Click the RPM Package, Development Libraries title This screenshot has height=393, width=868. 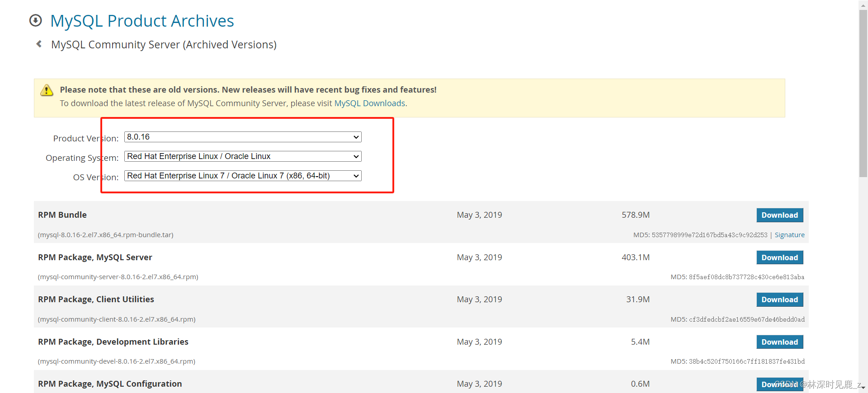point(113,342)
